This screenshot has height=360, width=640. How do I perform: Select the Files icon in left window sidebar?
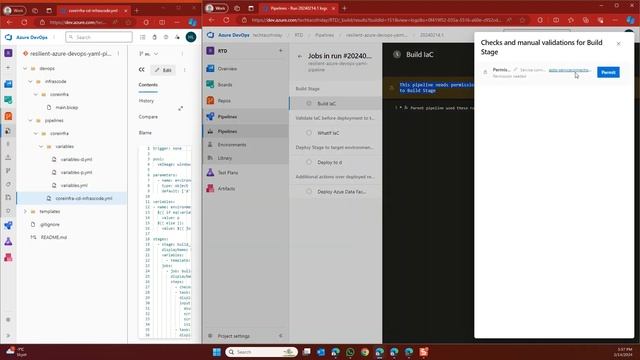8,131
